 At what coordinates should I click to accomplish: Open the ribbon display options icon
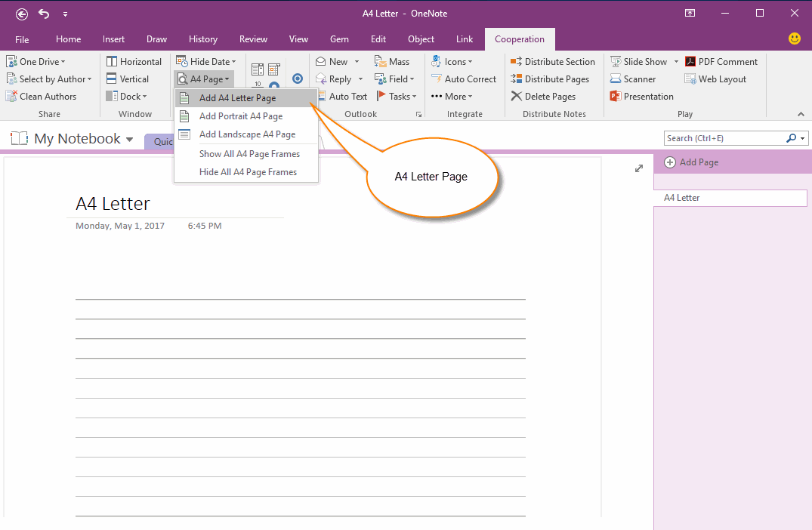click(690, 14)
